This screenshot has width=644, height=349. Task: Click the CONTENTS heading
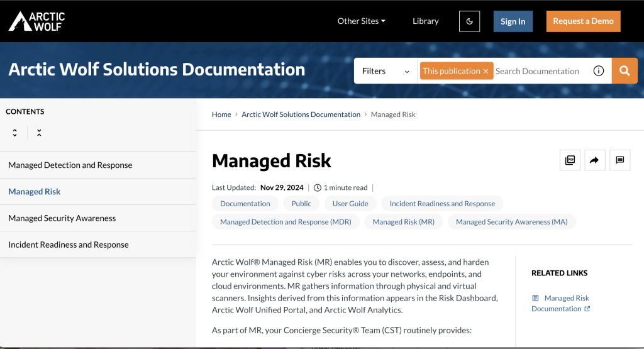coord(25,112)
